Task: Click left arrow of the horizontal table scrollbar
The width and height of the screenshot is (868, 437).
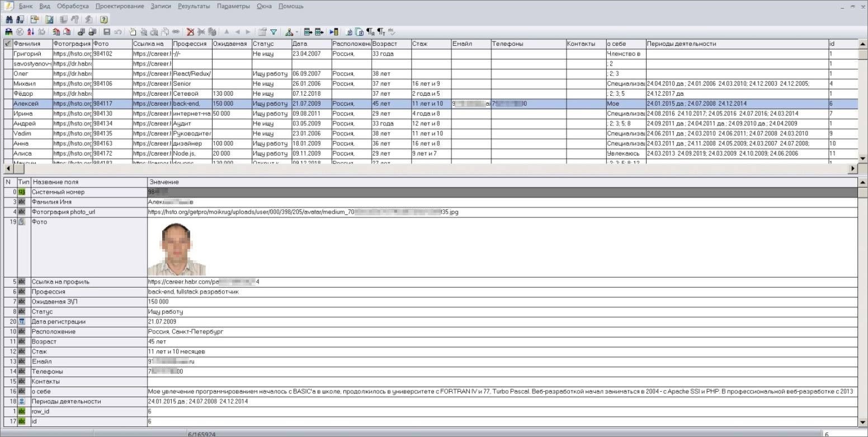Action: [7, 168]
